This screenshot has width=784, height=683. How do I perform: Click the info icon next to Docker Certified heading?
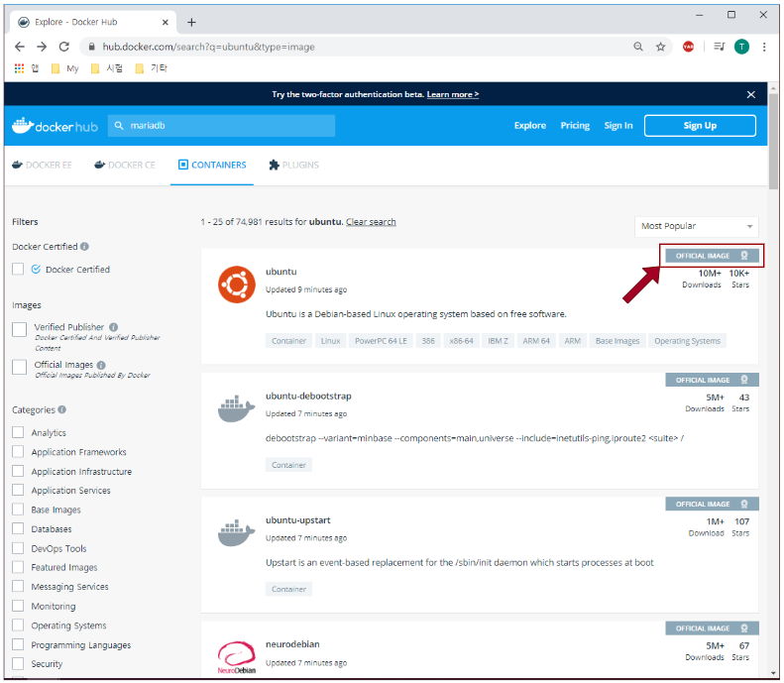pos(84,247)
